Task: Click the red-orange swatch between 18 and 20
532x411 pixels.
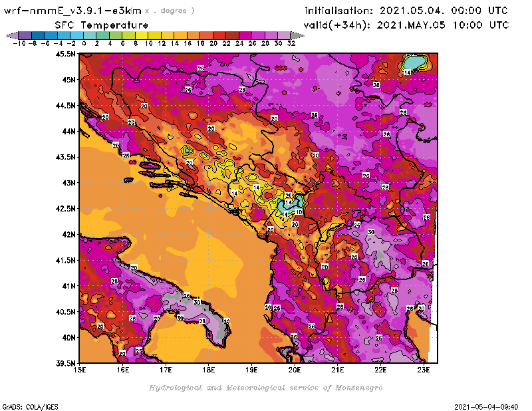Action: pyautogui.click(x=206, y=35)
